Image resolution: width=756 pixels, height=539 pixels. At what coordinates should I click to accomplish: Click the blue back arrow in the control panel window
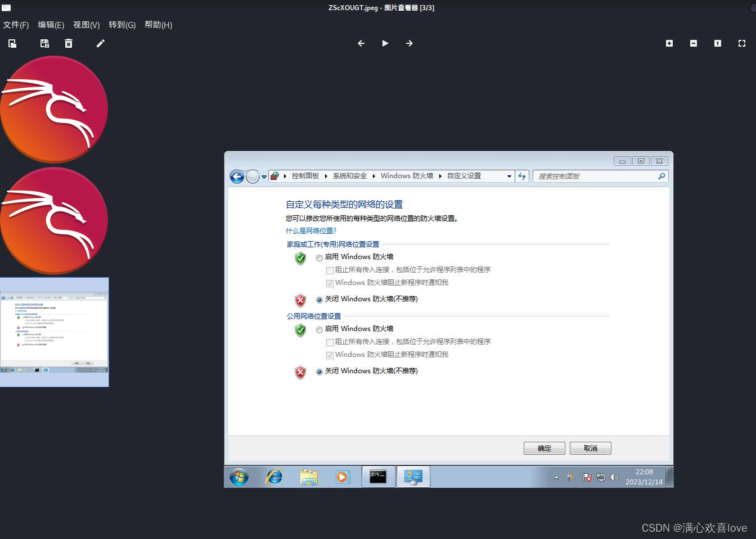click(237, 176)
